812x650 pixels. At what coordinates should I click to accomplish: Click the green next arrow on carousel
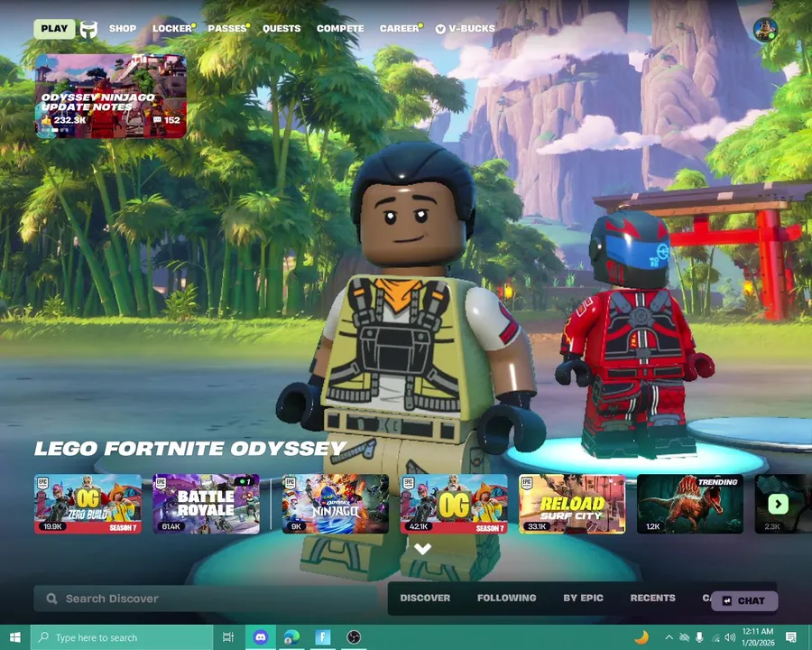[778, 504]
